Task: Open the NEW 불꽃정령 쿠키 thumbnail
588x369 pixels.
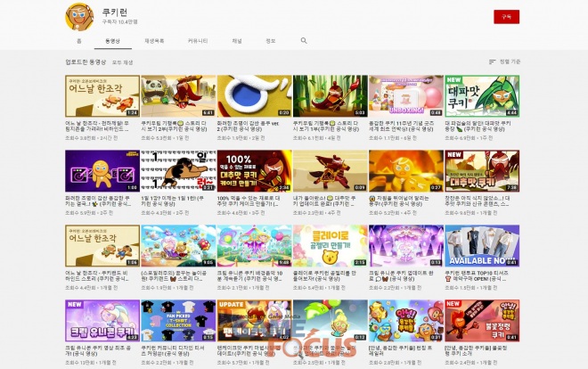Action: (482, 321)
